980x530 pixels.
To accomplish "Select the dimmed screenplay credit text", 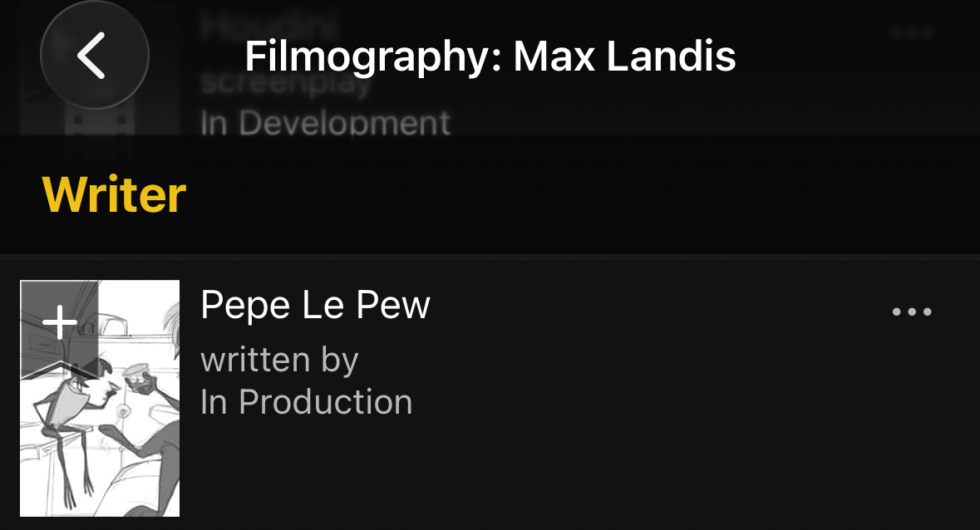I will pyautogui.click(x=287, y=85).
